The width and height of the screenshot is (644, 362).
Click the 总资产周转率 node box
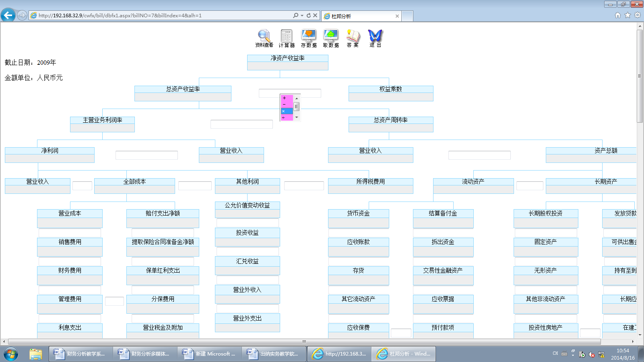(x=391, y=124)
